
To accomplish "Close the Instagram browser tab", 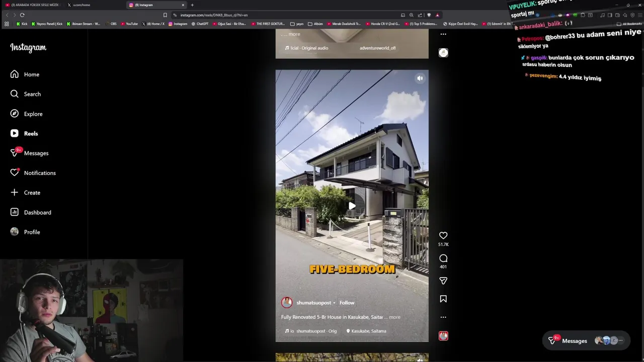I will pos(183,5).
